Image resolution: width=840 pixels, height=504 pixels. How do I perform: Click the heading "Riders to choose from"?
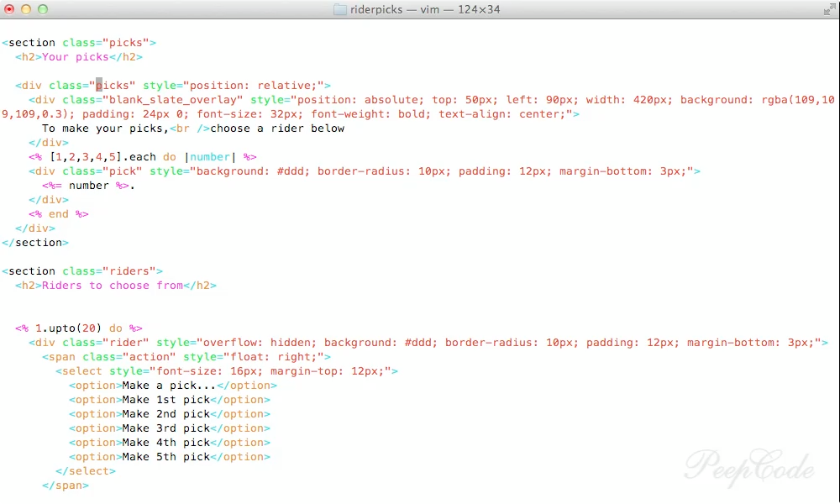tap(113, 286)
